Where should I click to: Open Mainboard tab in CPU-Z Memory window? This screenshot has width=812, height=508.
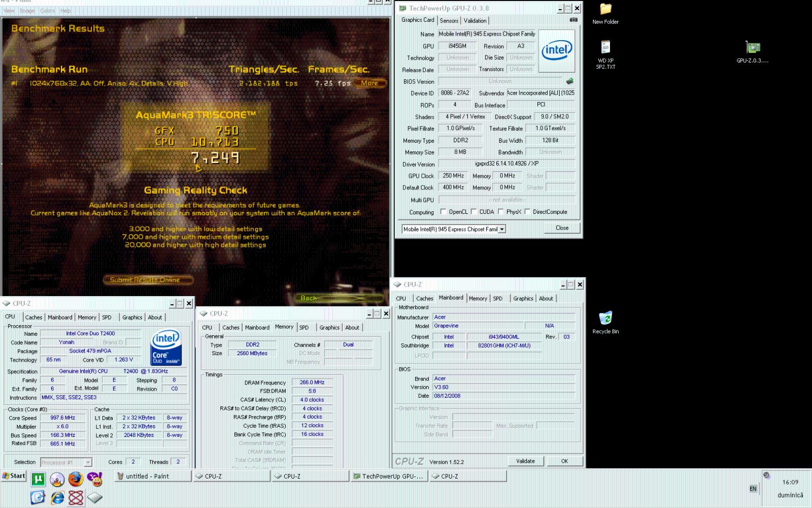coord(257,328)
